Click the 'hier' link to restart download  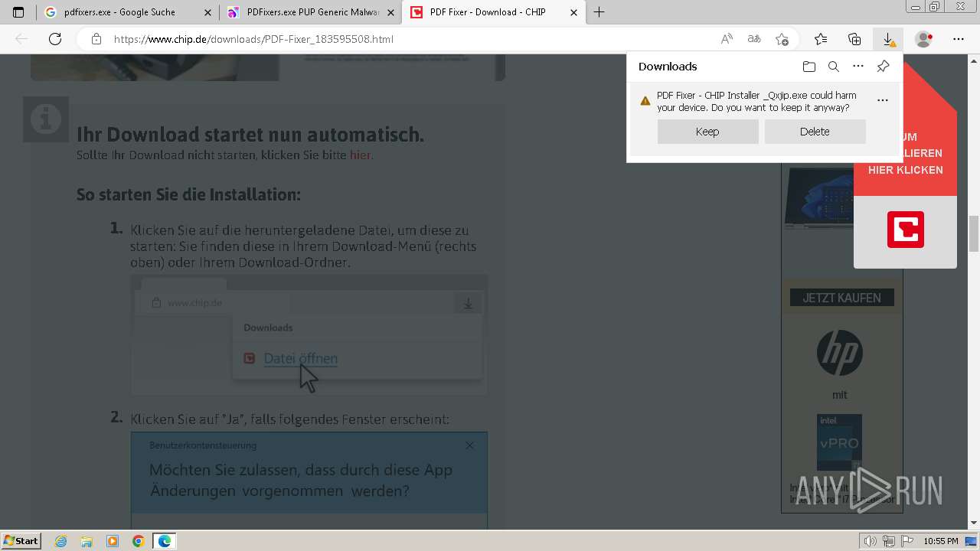(360, 155)
